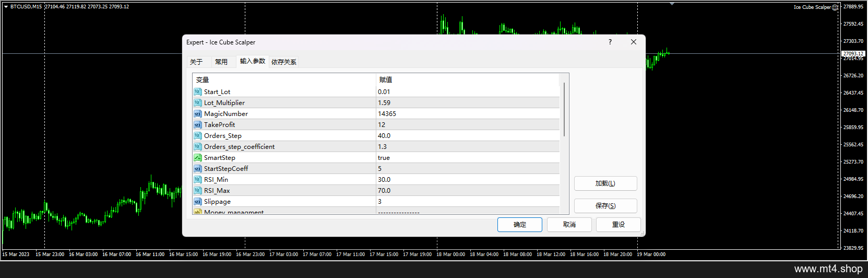Edit the RSI_Max value 70.0
The width and height of the screenshot is (868, 278).
[468, 191]
